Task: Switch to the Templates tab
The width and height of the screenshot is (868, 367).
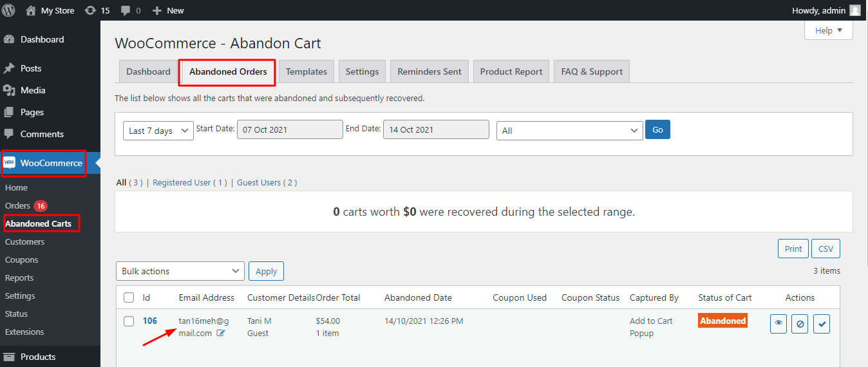Action: click(307, 71)
